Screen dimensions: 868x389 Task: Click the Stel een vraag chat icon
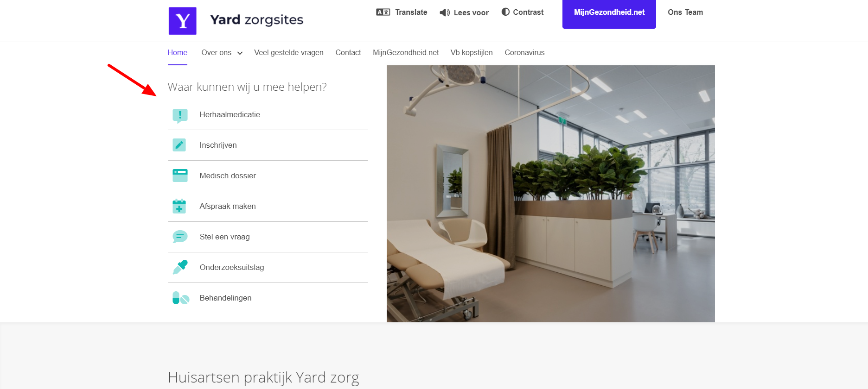tap(180, 237)
